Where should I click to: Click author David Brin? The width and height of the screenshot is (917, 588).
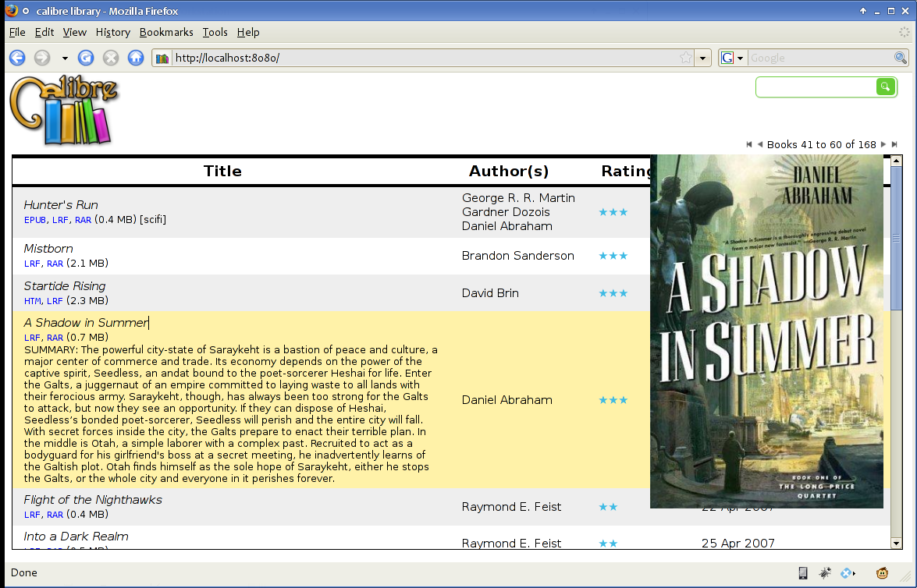490,293
